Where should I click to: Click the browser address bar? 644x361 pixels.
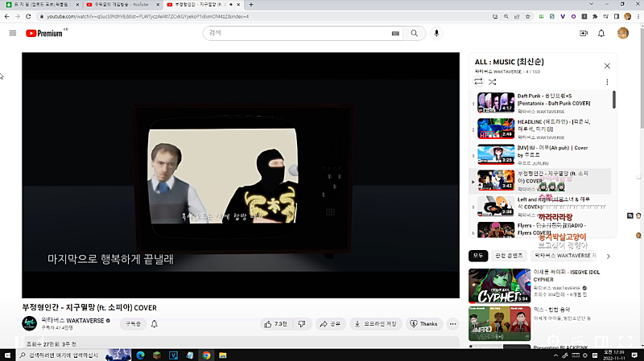coord(263,16)
